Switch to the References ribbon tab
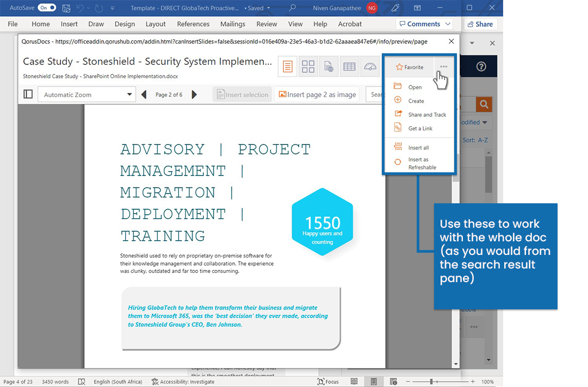The width and height of the screenshot is (588, 387). pos(193,24)
